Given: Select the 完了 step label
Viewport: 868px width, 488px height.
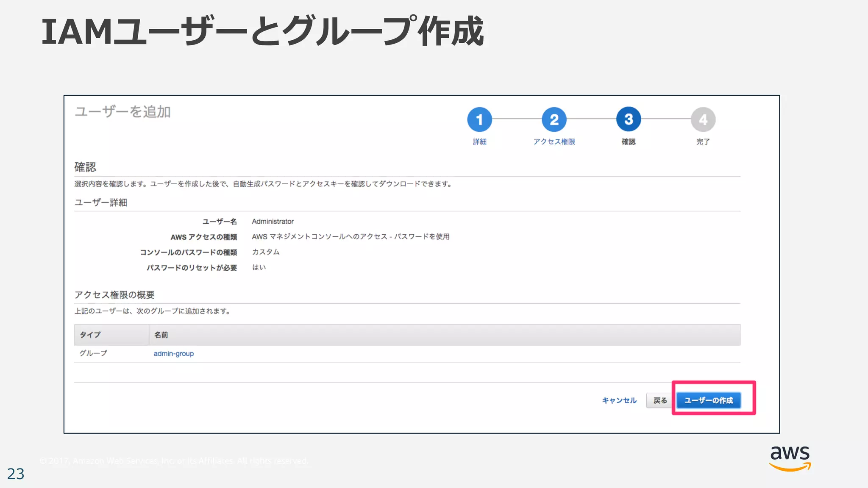Looking at the screenshot, I should tap(703, 141).
